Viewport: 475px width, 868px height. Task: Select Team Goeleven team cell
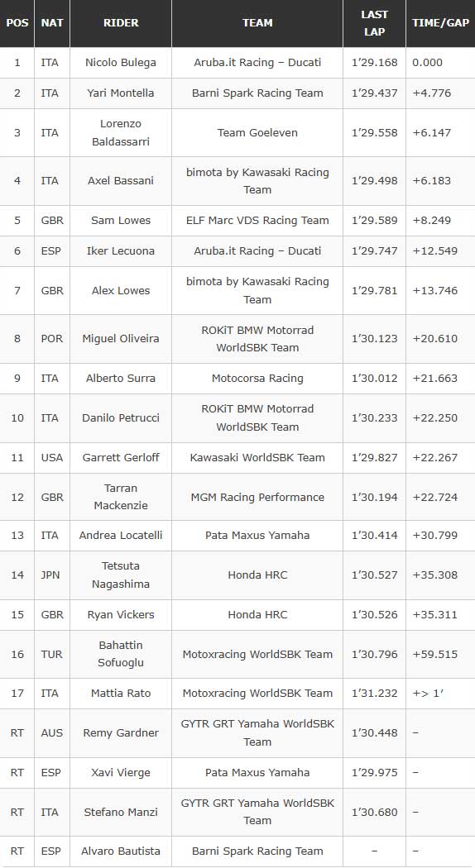[x=257, y=133]
